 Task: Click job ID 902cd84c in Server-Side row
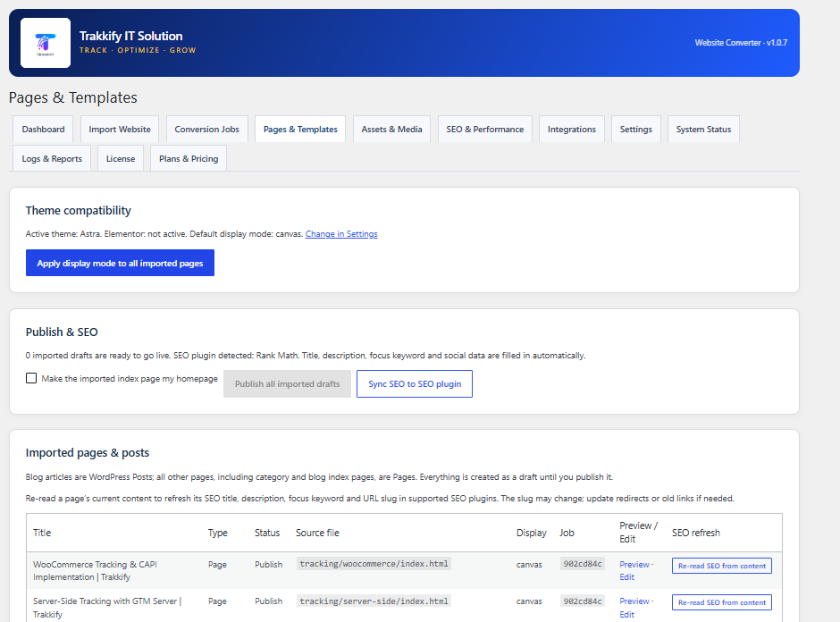tap(583, 601)
